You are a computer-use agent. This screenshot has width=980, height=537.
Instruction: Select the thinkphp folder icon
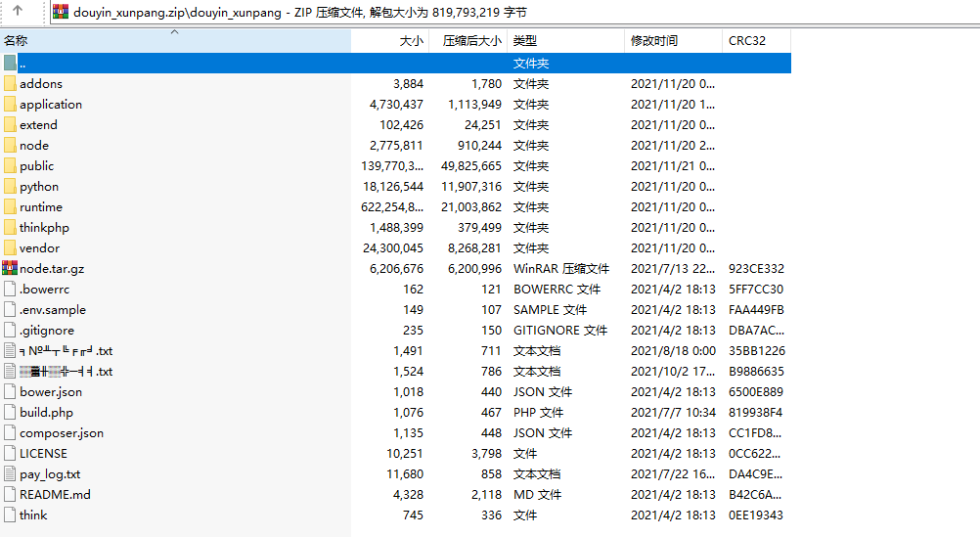click(x=10, y=228)
